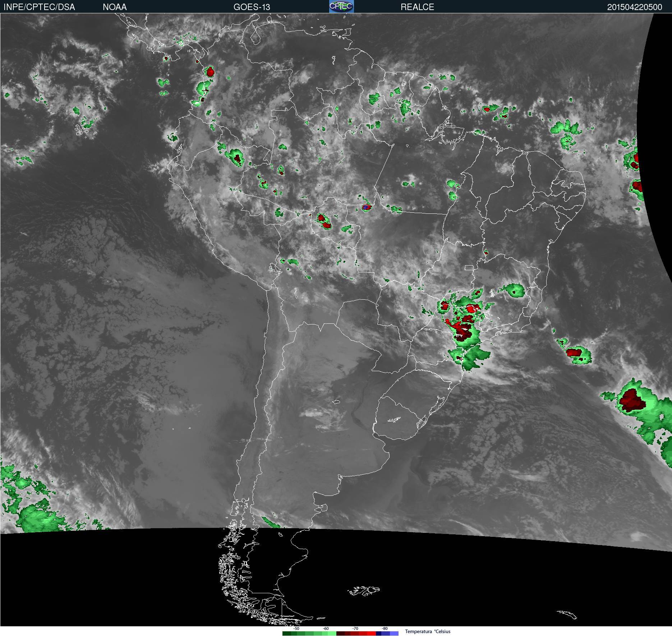Click the CPTEC logo in the header
This screenshot has width=672, height=636.
(x=341, y=6)
